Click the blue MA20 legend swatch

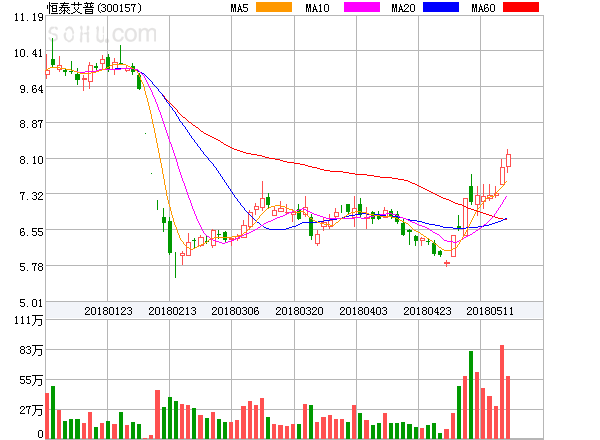(441, 7)
